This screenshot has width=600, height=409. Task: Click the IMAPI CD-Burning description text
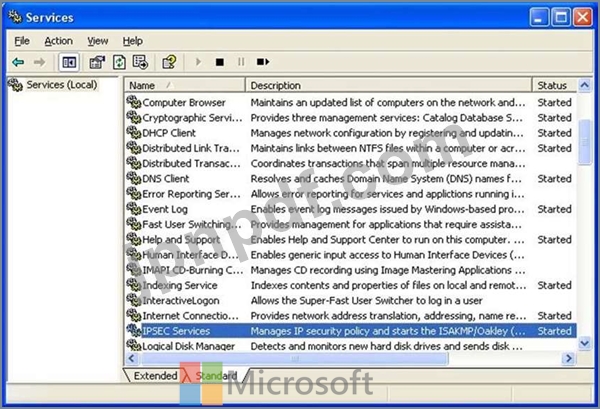(388, 270)
